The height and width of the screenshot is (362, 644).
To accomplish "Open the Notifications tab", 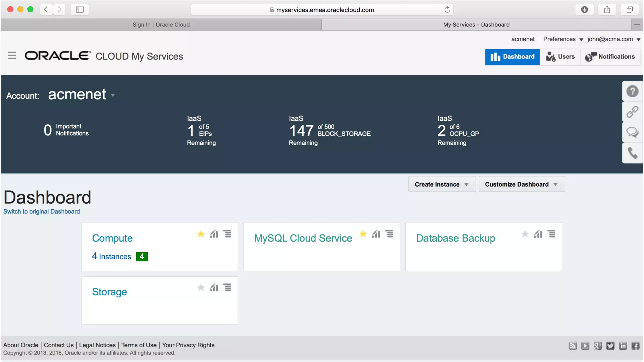I will [x=610, y=57].
